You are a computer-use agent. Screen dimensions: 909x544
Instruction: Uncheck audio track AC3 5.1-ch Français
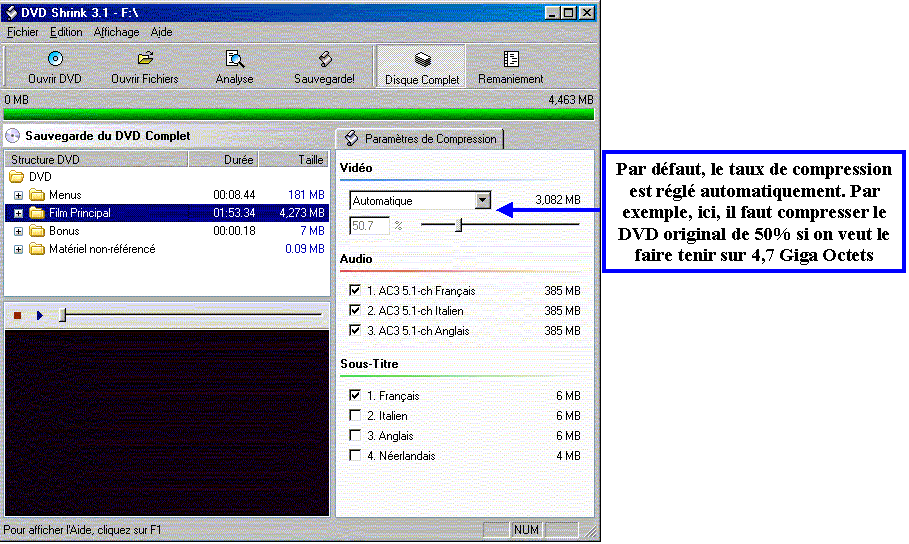click(x=355, y=290)
